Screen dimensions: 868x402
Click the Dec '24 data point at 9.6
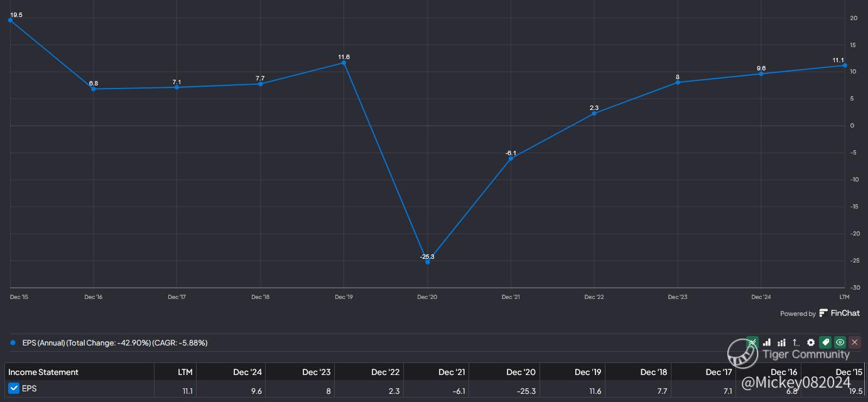point(761,73)
